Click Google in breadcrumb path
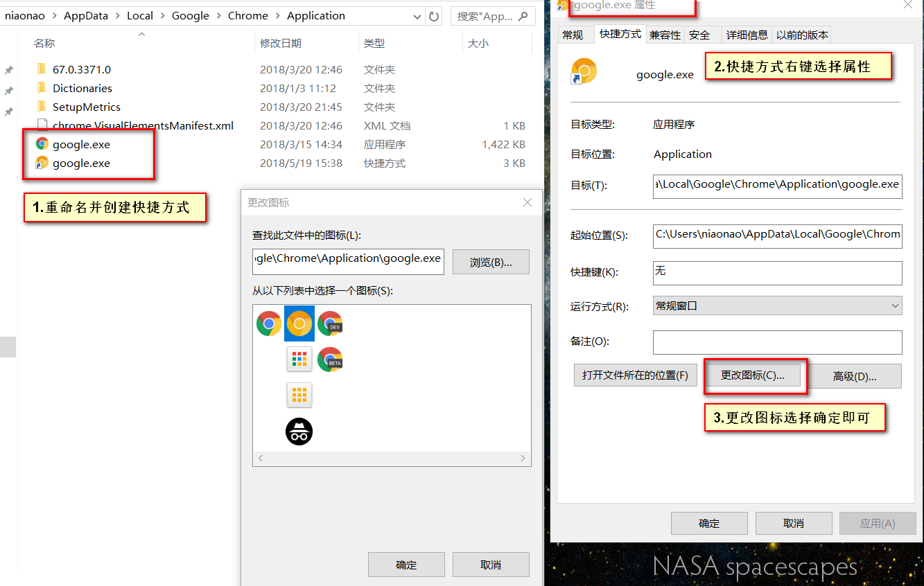This screenshot has height=586, width=924. pyautogui.click(x=190, y=16)
